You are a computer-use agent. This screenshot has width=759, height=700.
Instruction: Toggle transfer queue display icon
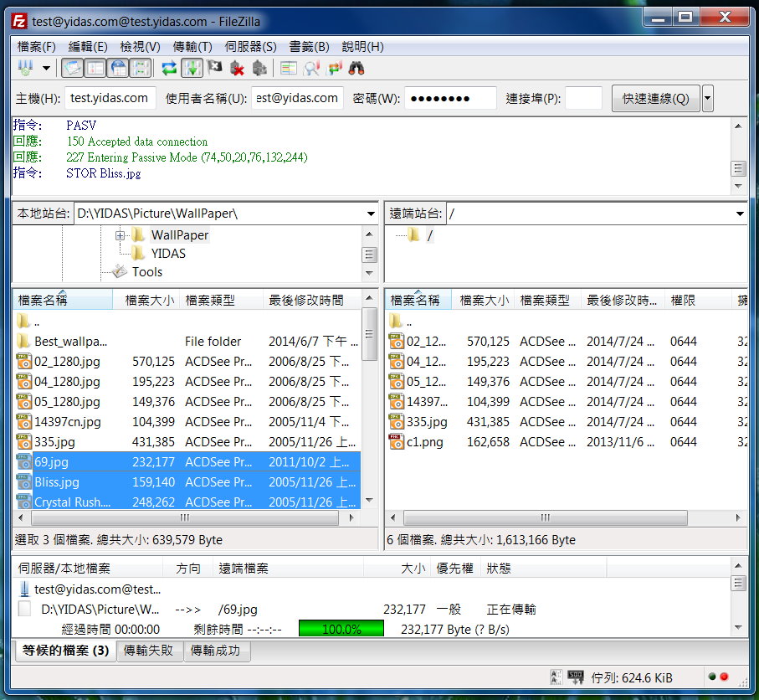click(140, 69)
